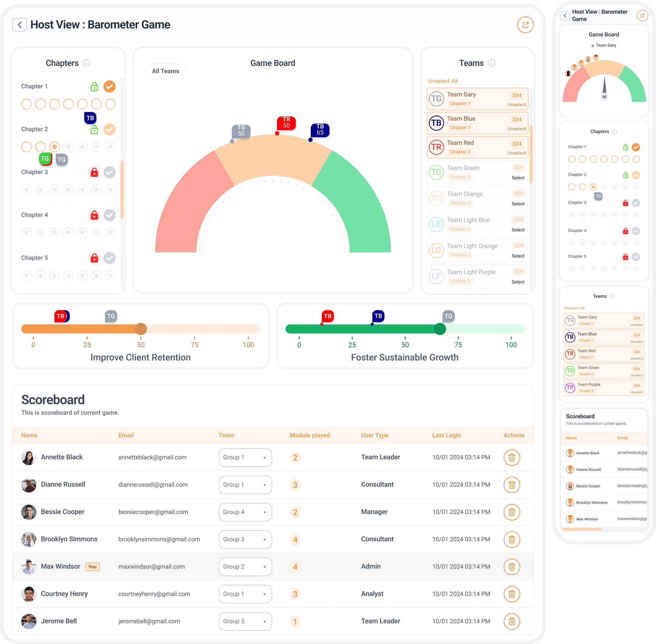Screen dimensions: 656x644
Task: Select the first circle step in Chapter 1
Action: [x=27, y=104]
